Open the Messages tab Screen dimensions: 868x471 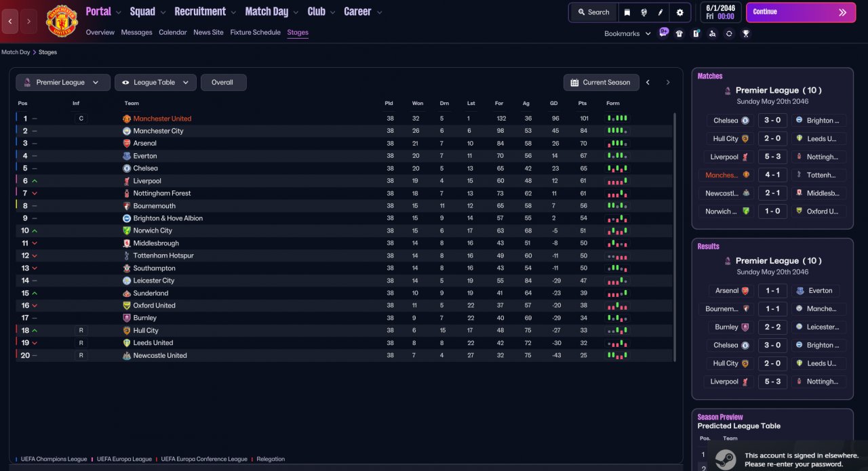coord(136,33)
